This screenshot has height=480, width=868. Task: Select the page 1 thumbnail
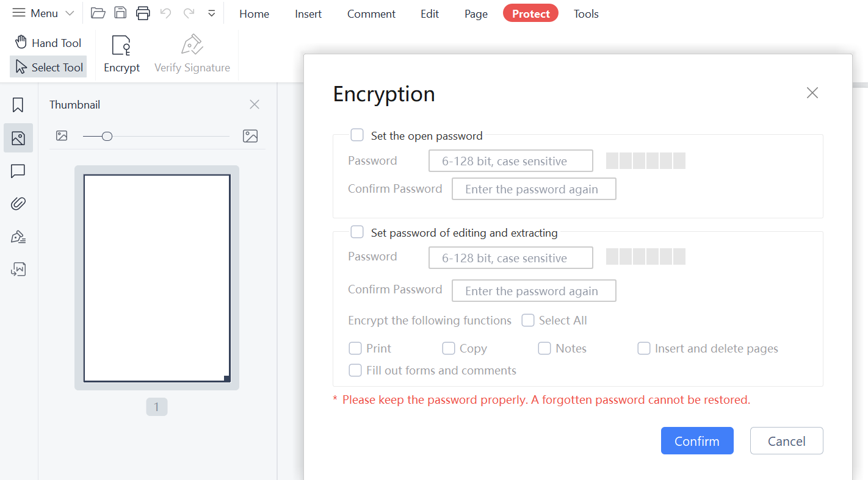coord(157,278)
